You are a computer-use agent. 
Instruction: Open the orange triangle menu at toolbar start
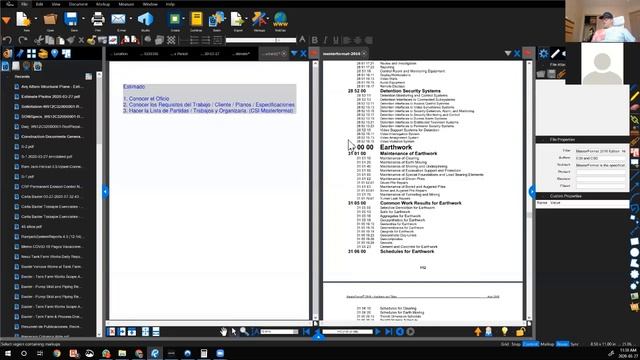coord(6,20)
